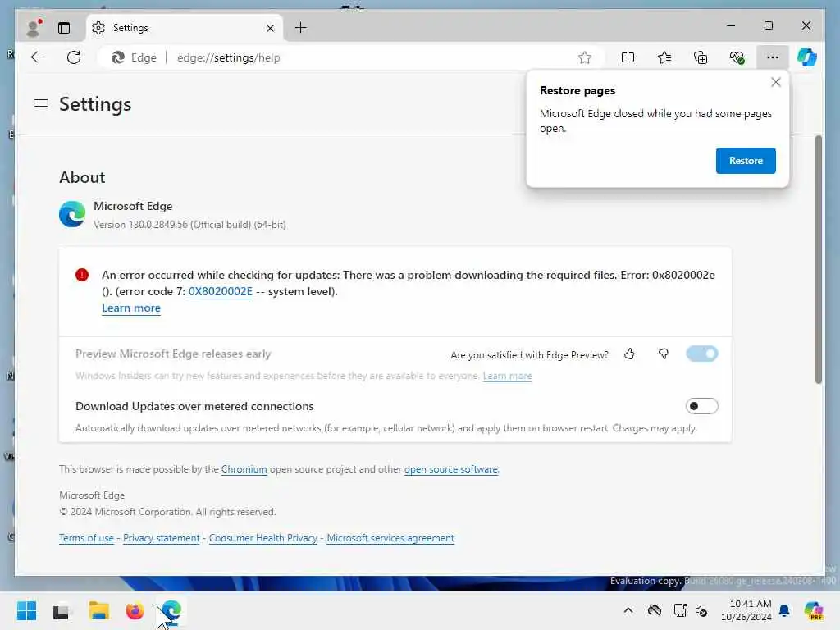The width and height of the screenshot is (840, 630).
Task: Open Copilot preview in taskbar
Action: point(813,610)
